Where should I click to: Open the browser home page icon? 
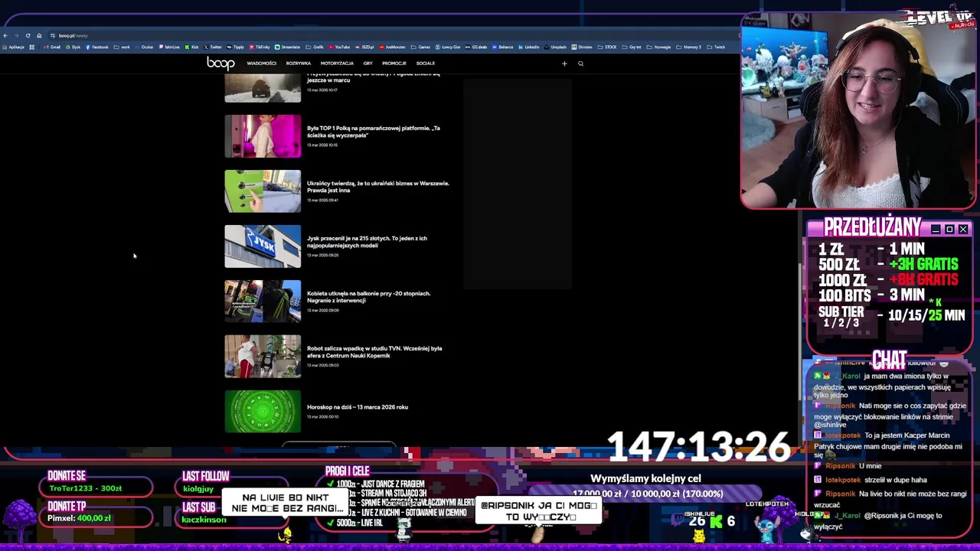coord(39,36)
